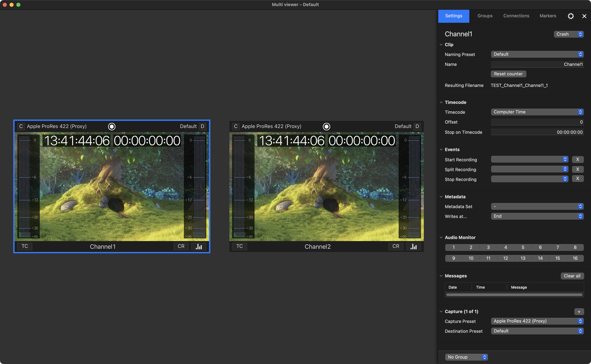This screenshot has height=364, width=591.
Task: Open the Split Recording event dropdown
Action: click(529, 169)
